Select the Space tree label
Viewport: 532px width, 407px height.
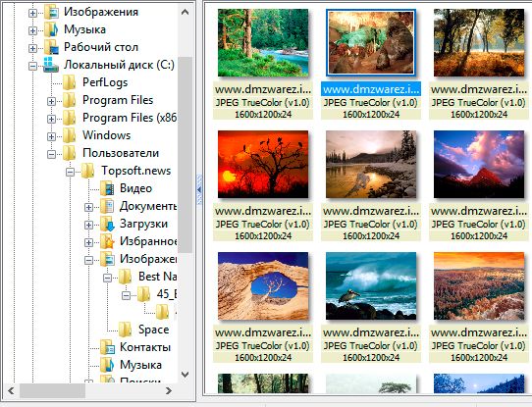[154, 330]
